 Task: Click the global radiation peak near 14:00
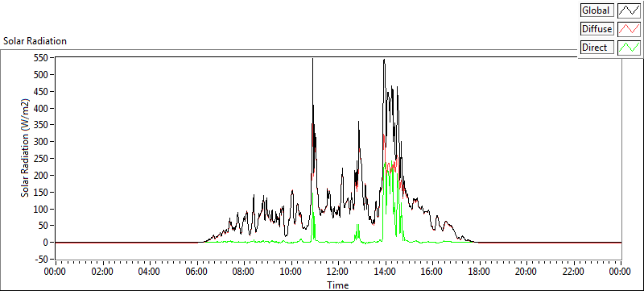[384, 60]
